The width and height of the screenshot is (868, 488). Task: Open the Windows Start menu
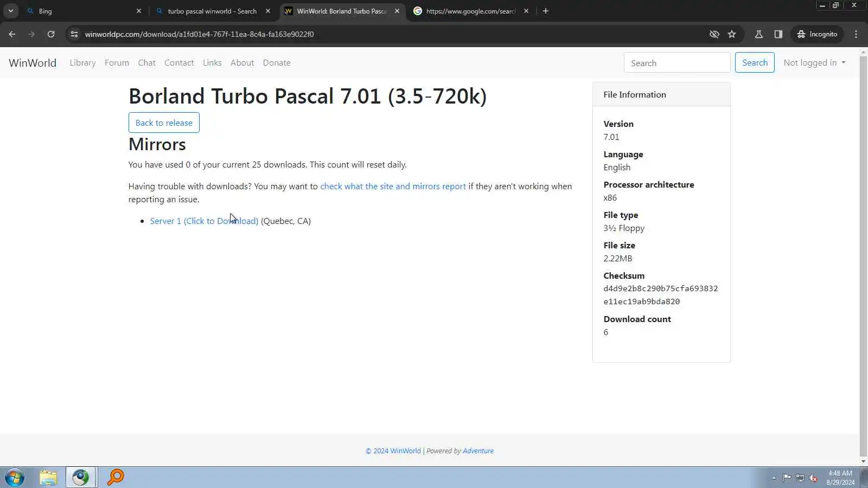click(x=15, y=478)
